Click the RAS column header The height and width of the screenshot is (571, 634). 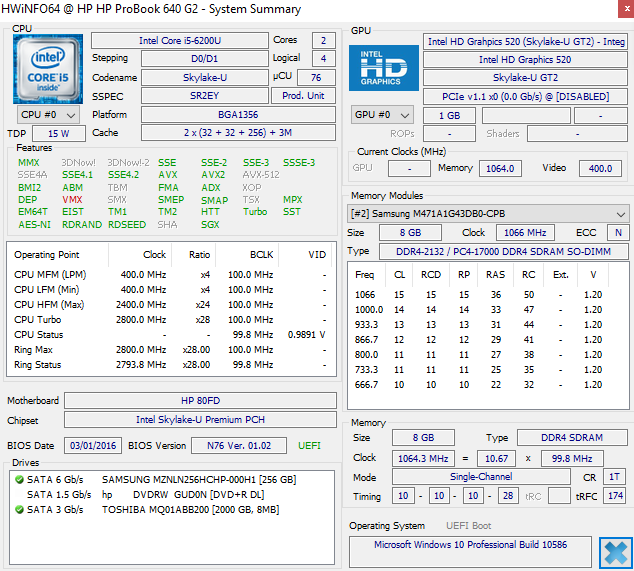495,275
